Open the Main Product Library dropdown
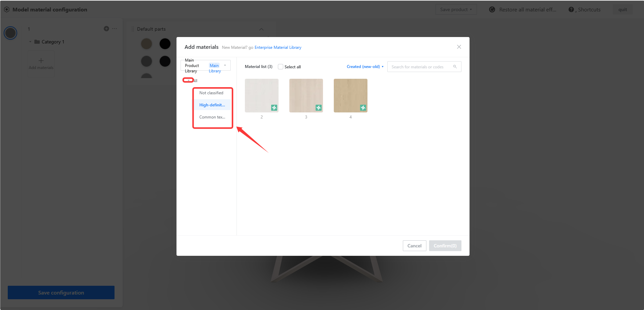The height and width of the screenshot is (310, 644). 205,65
